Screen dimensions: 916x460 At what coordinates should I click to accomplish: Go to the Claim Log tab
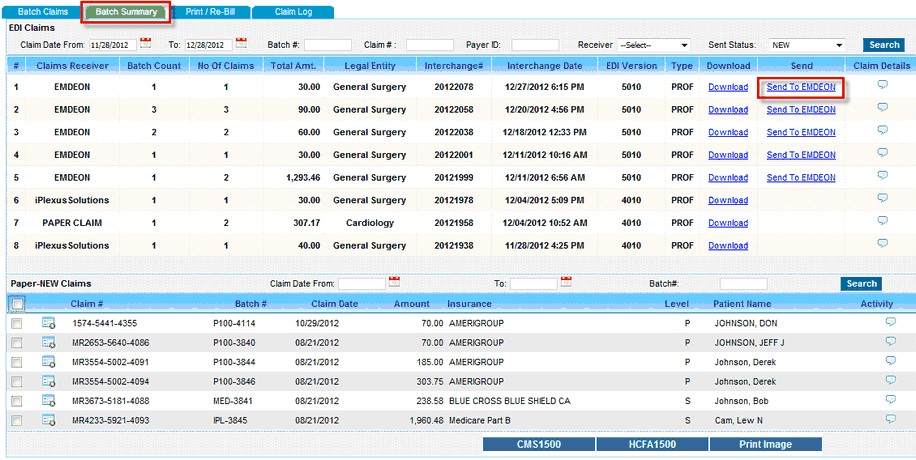pyautogui.click(x=293, y=12)
